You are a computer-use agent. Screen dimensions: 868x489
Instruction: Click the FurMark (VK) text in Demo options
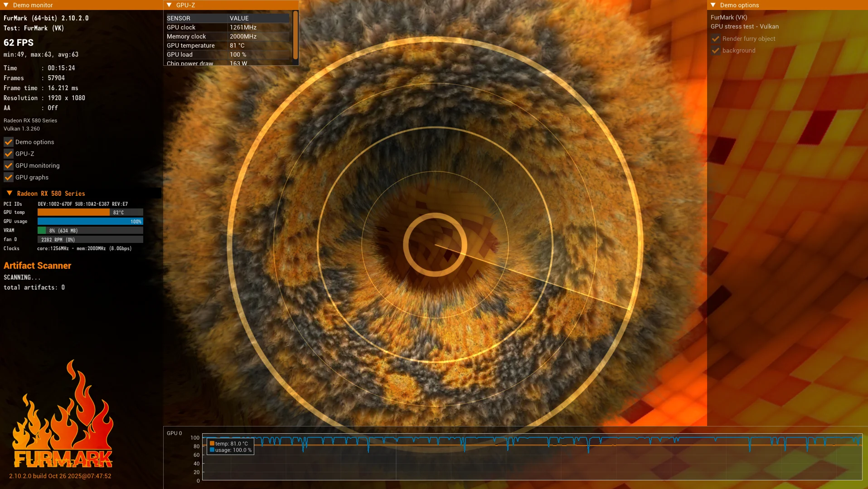tap(729, 17)
